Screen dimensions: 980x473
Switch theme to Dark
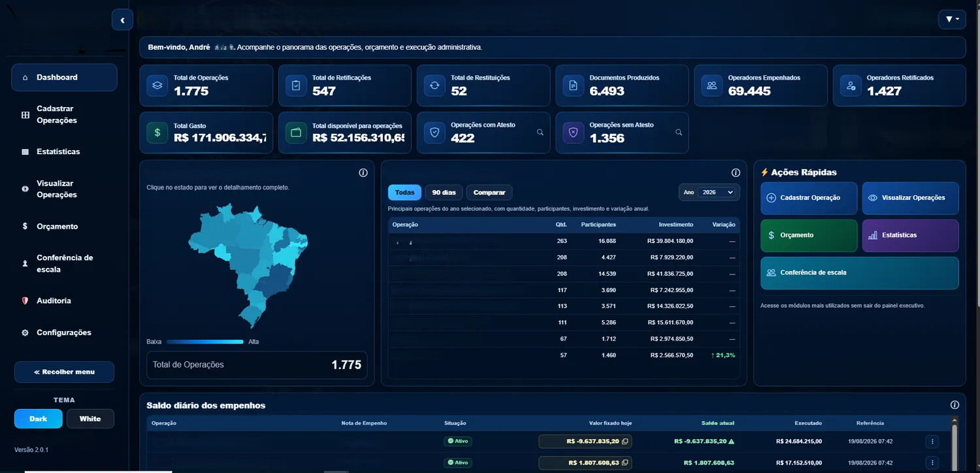point(39,419)
